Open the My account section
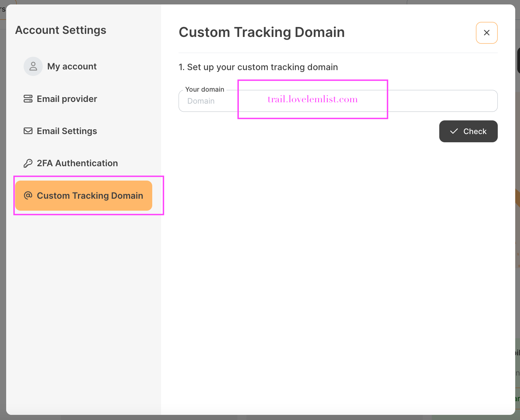 click(x=72, y=66)
